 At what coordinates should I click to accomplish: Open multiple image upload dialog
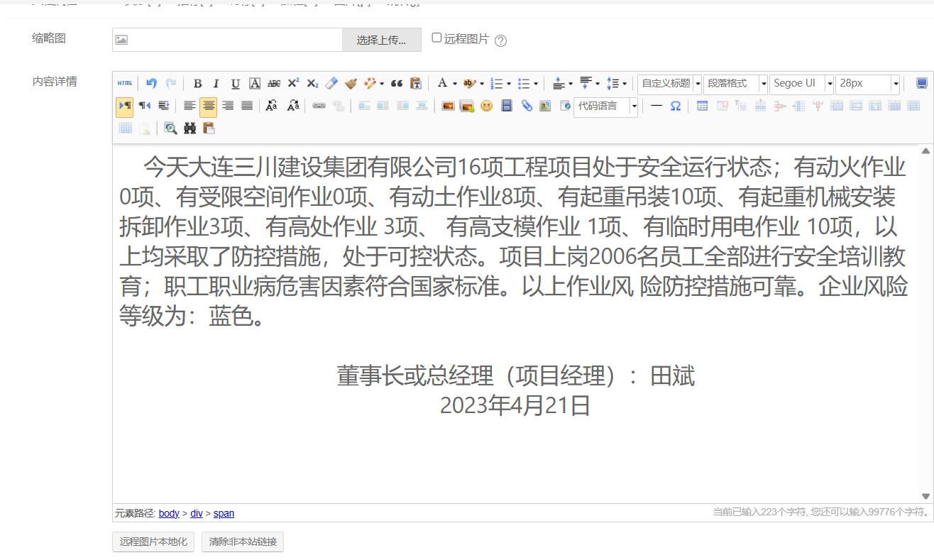click(467, 106)
